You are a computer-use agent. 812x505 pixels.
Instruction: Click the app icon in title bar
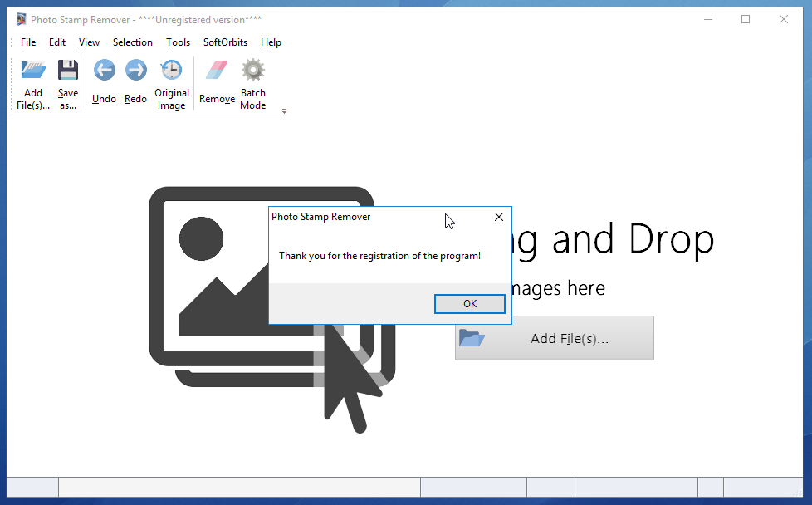21,20
